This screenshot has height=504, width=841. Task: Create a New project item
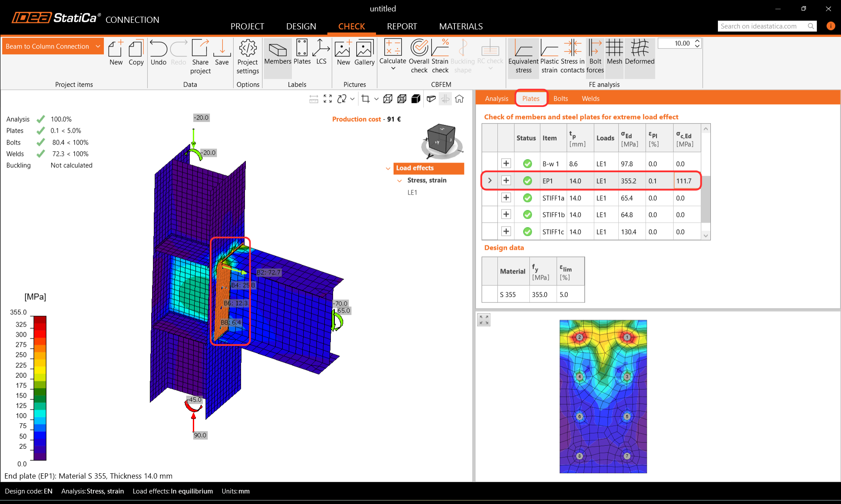(x=116, y=53)
